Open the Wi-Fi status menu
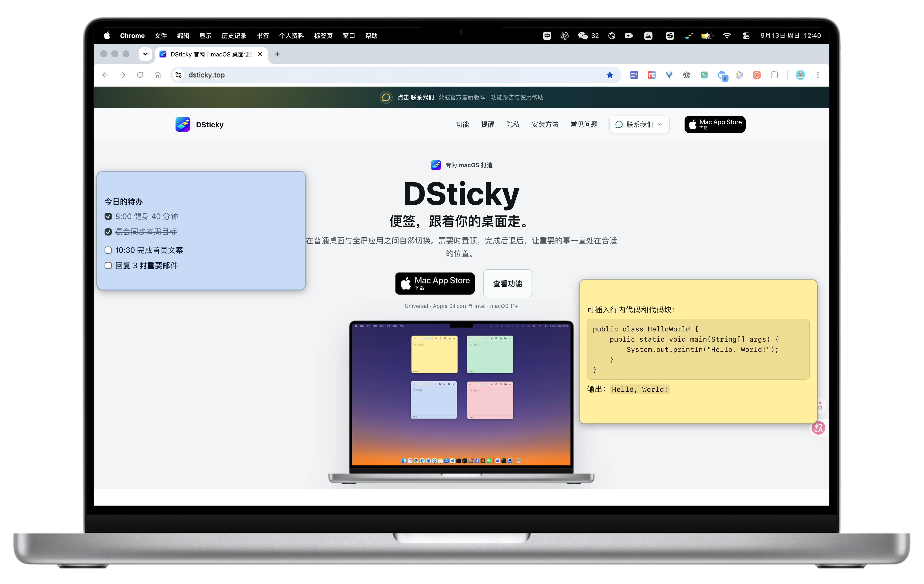The height and width of the screenshot is (584, 924). coord(727,36)
